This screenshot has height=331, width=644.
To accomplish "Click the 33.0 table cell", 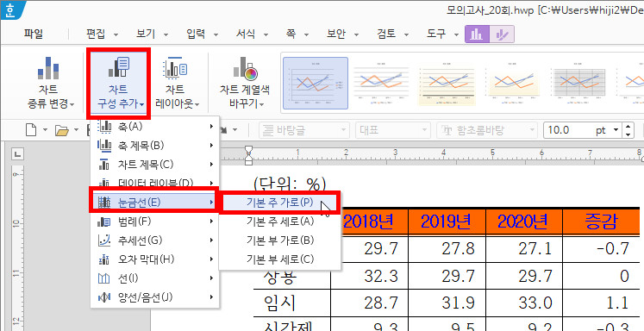I will click(524, 303).
